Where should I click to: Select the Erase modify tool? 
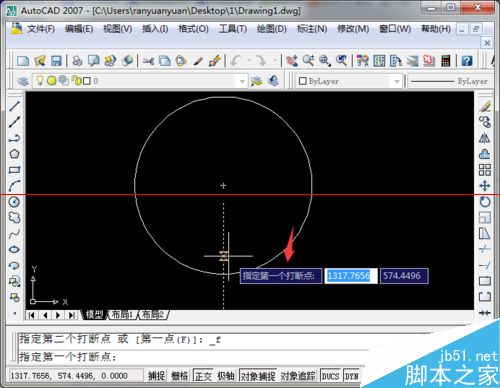485,106
